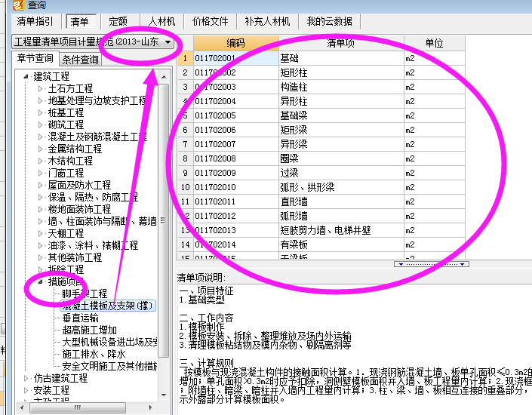Select 天棚工程 in tree

tap(66, 233)
